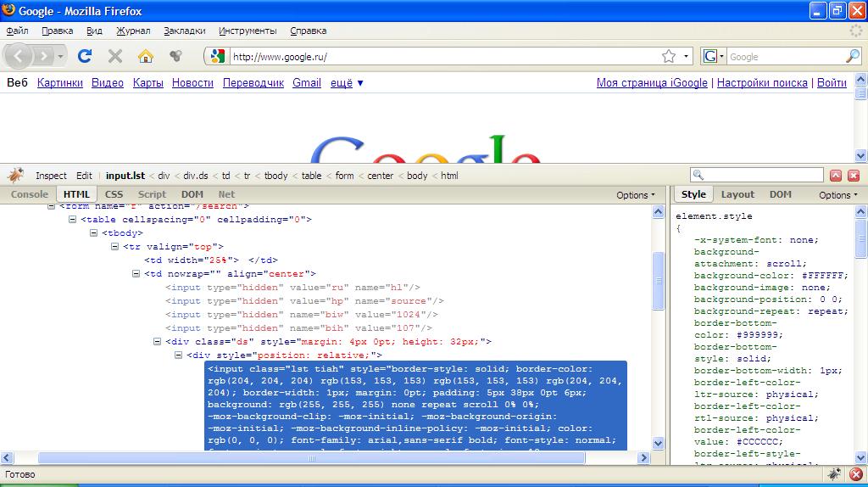The image size is (868, 487).
Task: Collapse the div style="position: relative;" node
Action: pos(178,355)
